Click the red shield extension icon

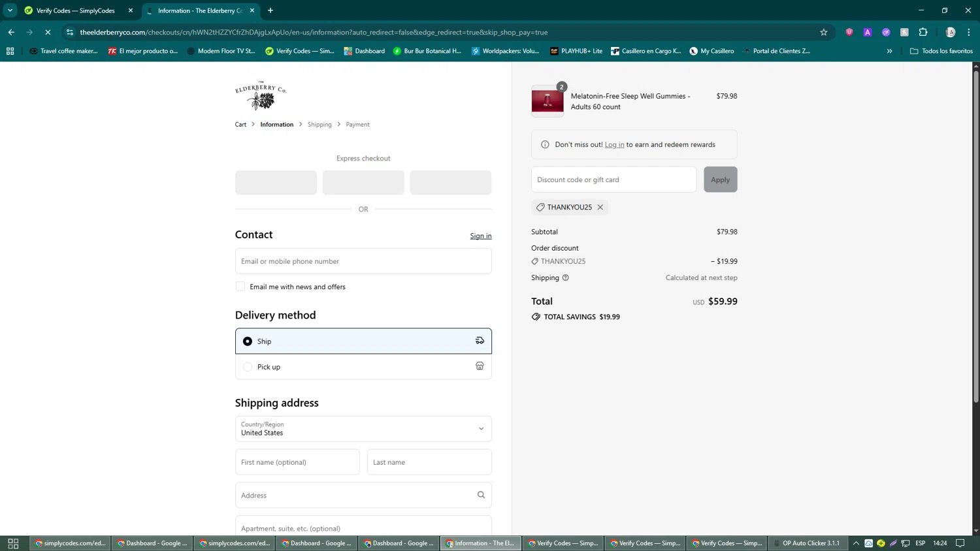point(849,32)
